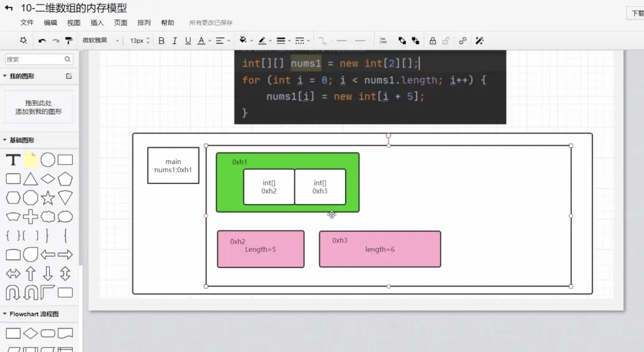Select the main nums1:0xh1 box on the canvas
The image size is (644, 352).
click(173, 165)
